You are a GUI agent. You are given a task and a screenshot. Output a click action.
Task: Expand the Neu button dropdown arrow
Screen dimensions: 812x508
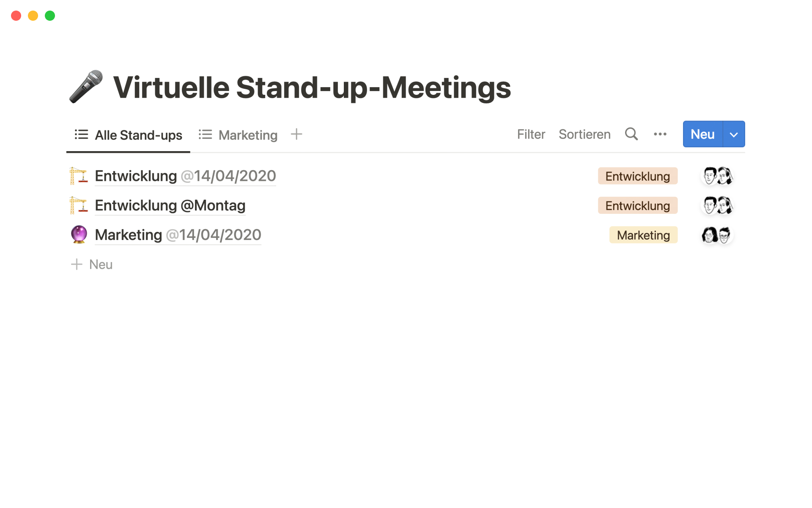[x=734, y=135]
